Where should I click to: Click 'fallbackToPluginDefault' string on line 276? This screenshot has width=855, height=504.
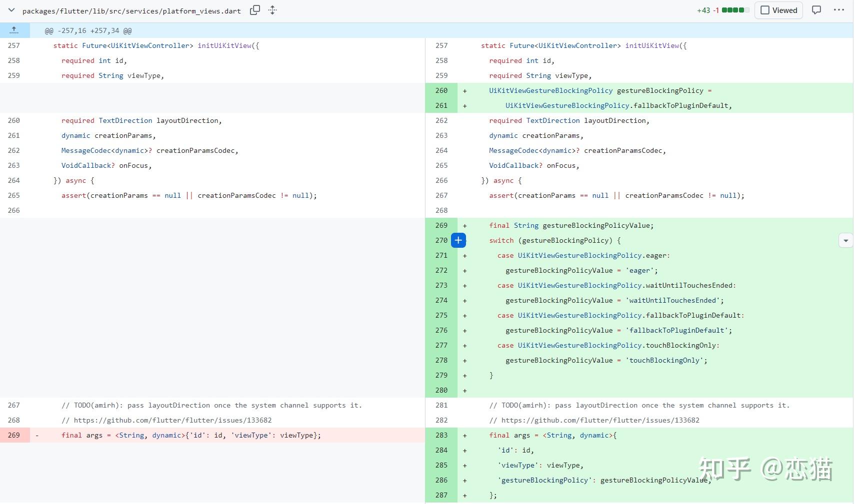[677, 330]
